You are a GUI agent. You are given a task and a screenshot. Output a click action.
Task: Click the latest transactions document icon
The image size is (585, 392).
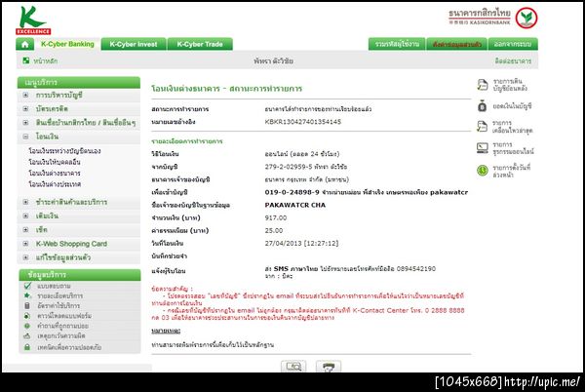pyautogui.click(x=482, y=127)
